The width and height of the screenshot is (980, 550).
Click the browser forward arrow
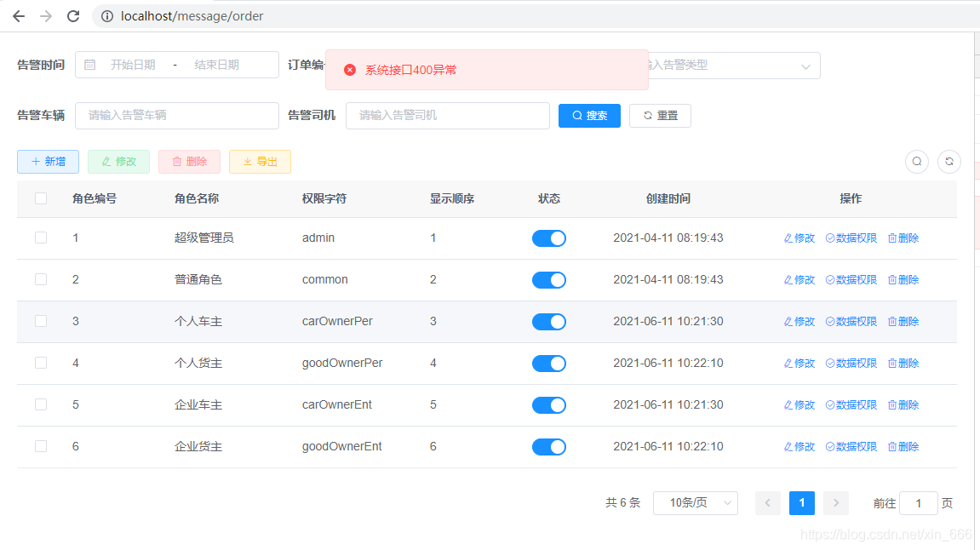(45, 15)
